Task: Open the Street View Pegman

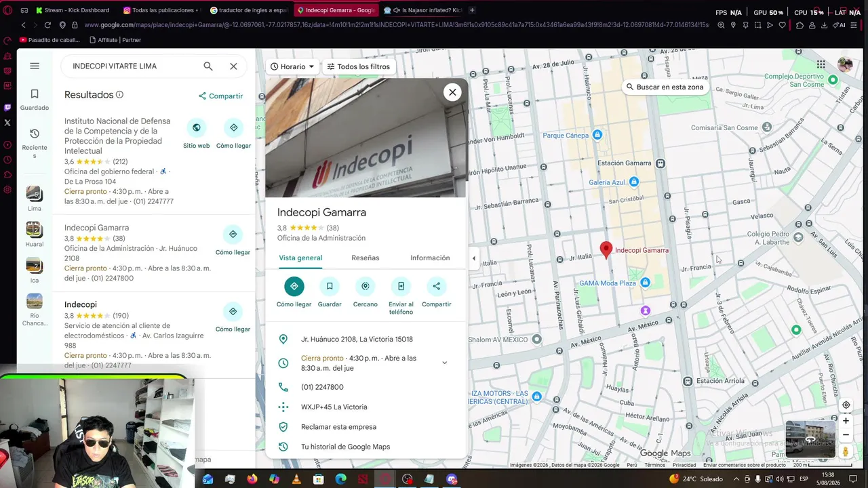Action: [x=846, y=451]
